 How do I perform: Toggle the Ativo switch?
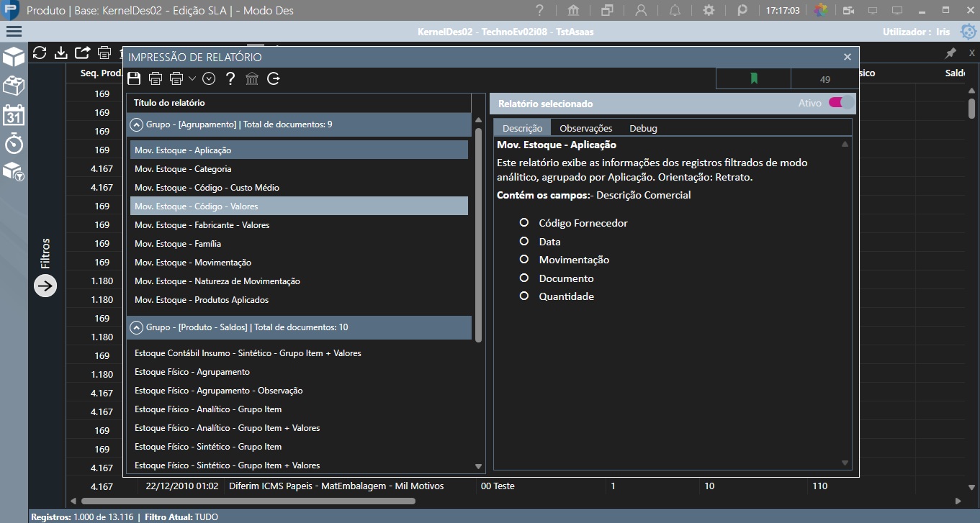pyautogui.click(x=841, y=103)
